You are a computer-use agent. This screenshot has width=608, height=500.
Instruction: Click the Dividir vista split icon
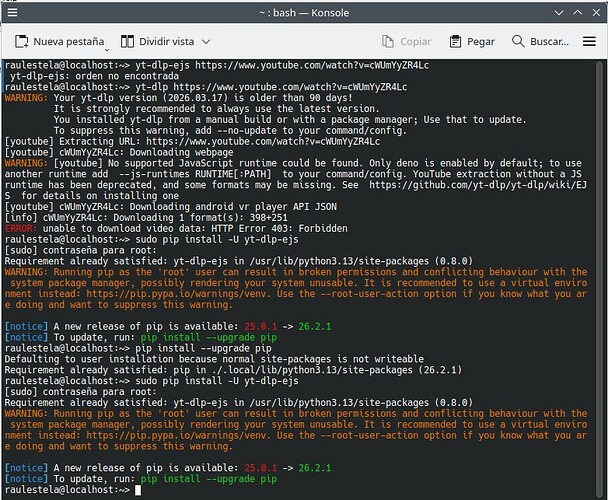(x=127, y=42)
